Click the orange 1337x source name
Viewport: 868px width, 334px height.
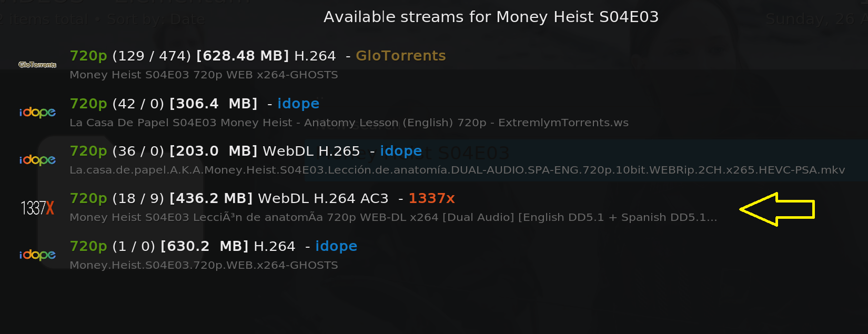pos(431,198)
